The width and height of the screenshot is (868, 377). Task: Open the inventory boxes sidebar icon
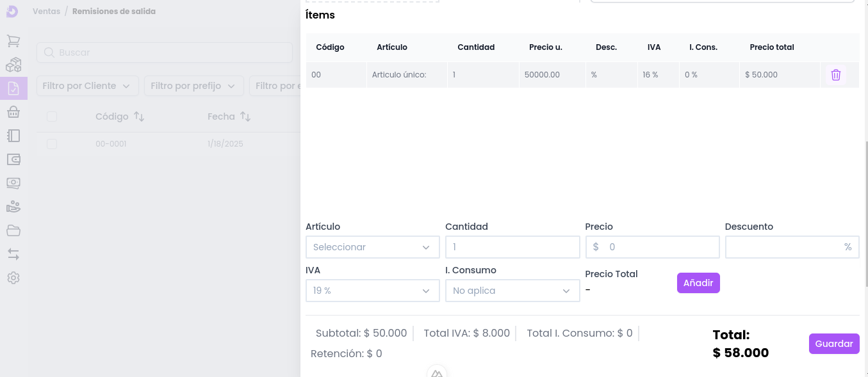[13, 65]
